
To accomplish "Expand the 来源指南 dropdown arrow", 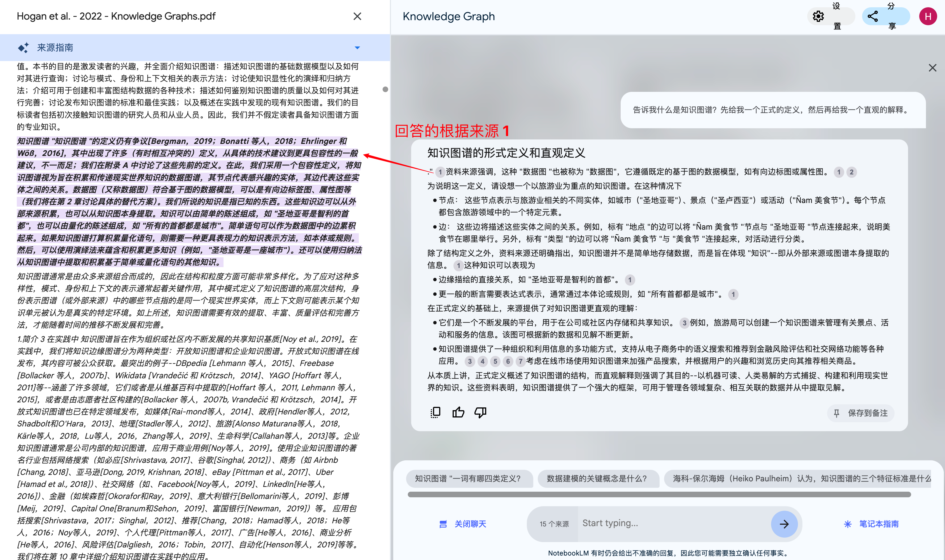I will click(357, 48).
